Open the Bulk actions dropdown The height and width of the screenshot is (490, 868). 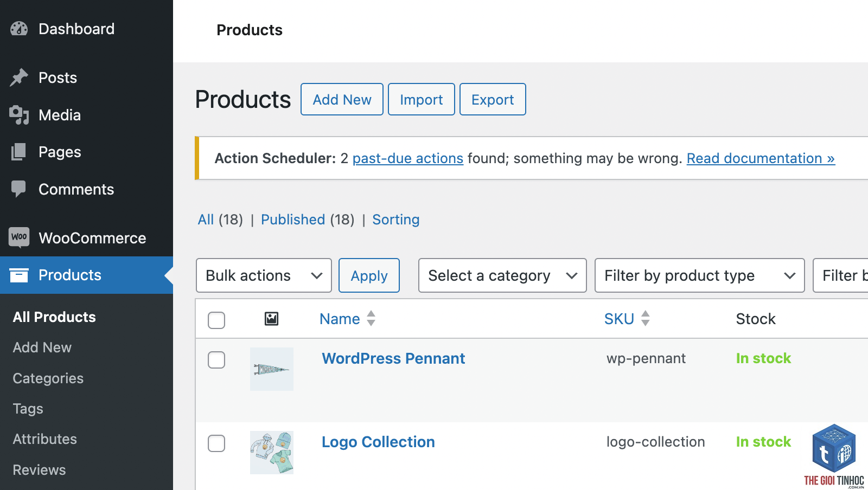264,275
